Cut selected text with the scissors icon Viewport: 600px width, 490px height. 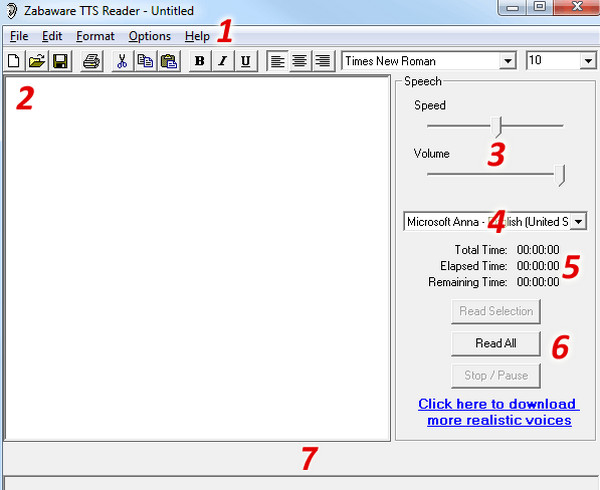[122, 61]
